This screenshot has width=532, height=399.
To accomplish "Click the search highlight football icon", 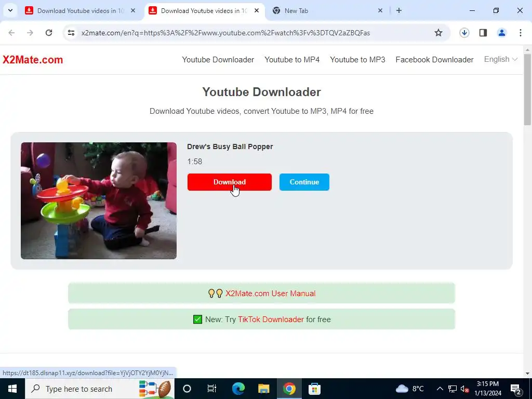I will coord(155,389).
